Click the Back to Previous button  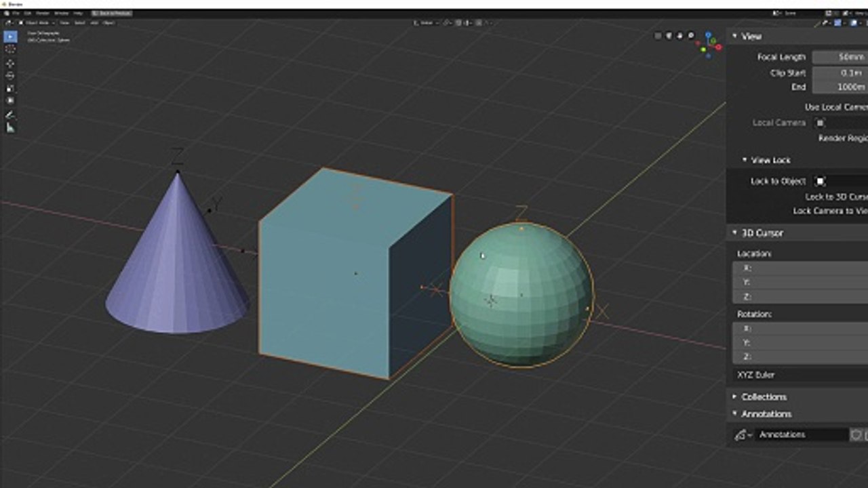point(112,14)
